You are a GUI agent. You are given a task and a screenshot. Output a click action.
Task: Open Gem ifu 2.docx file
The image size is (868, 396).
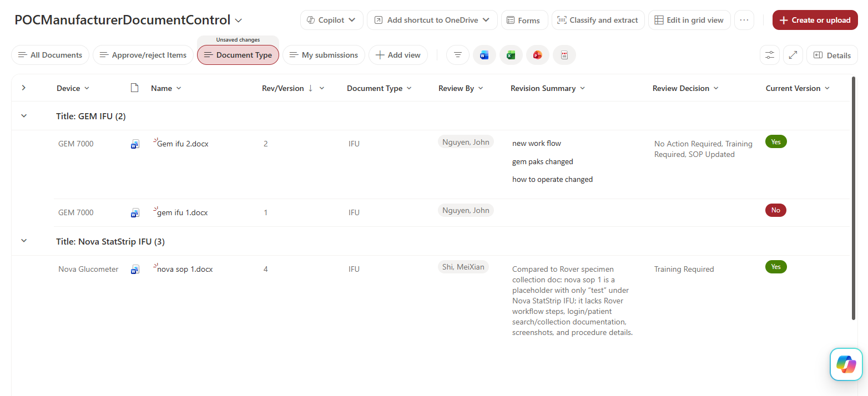click(x=183, y=144)
